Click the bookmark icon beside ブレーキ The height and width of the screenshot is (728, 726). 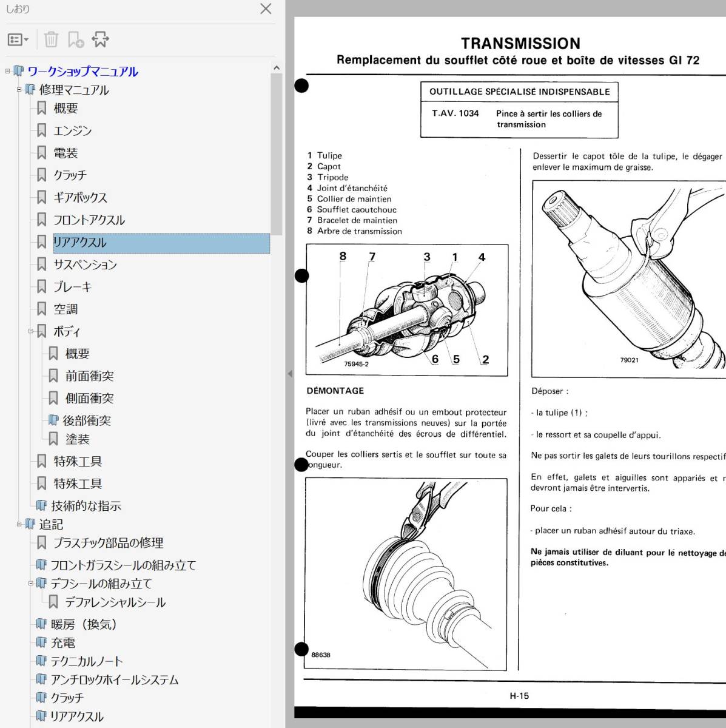click(41, 287)
